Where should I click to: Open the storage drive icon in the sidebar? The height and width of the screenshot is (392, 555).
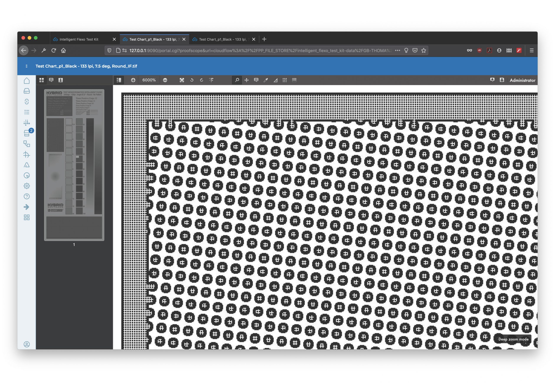coord(27,91)
